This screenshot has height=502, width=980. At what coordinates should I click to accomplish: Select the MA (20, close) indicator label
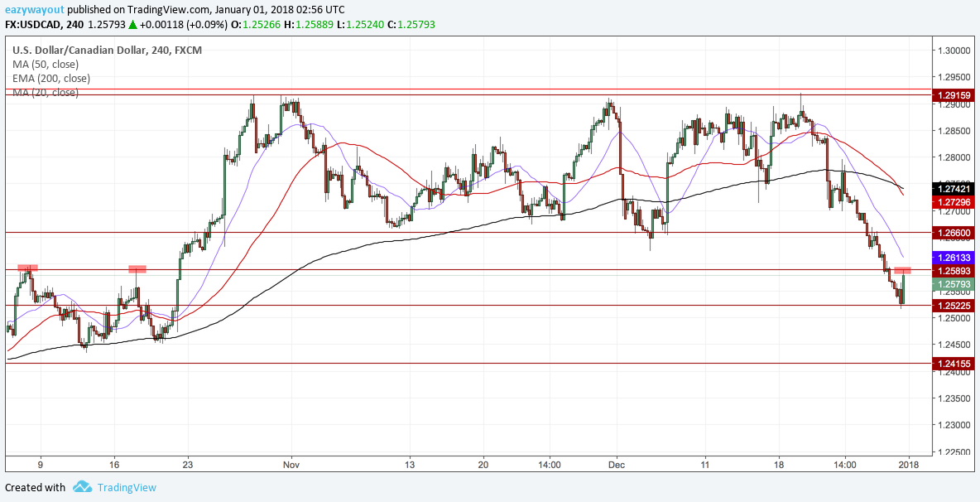[x=46, y=93]
